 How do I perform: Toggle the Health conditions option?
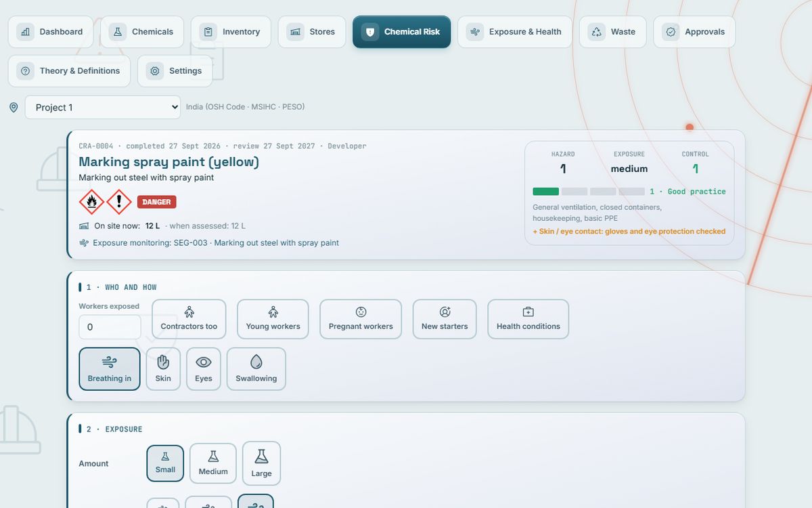pos(528,319)
